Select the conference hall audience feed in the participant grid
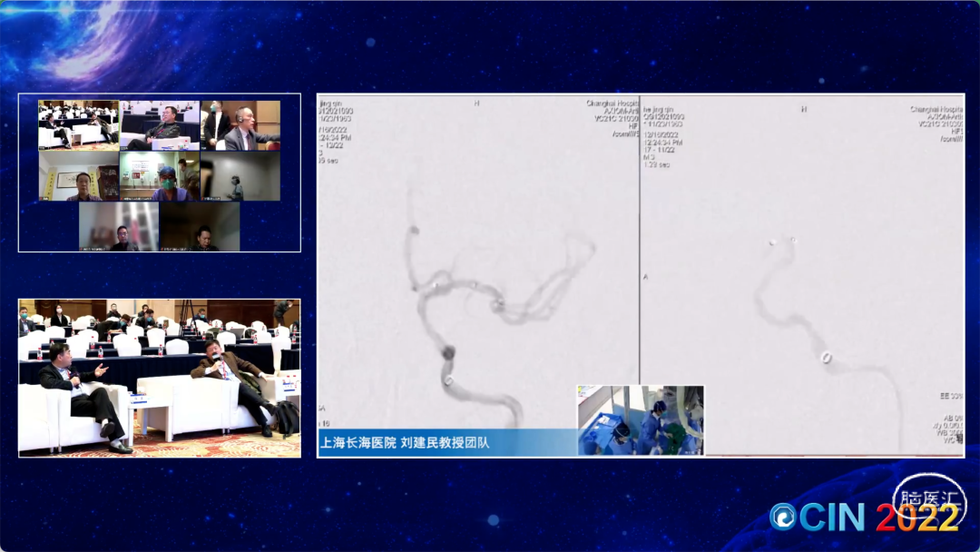Screen dimensions: 980x552 (x=78, y=125)
